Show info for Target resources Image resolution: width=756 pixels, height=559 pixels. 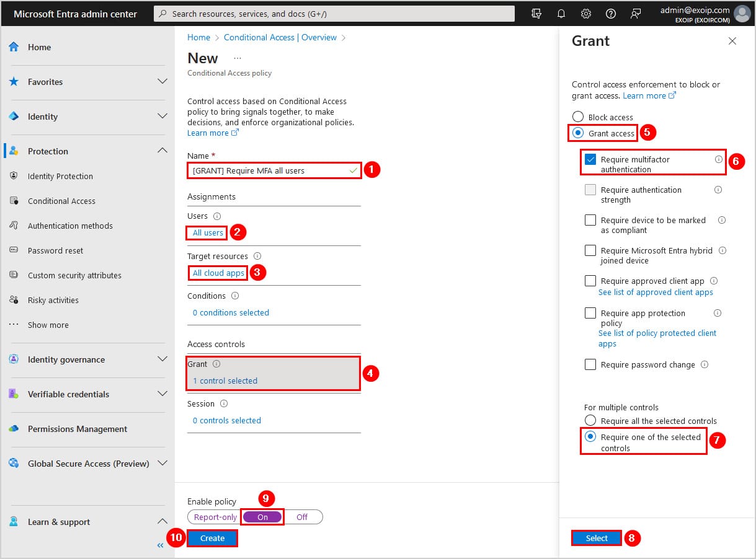[x=257, y=256]
